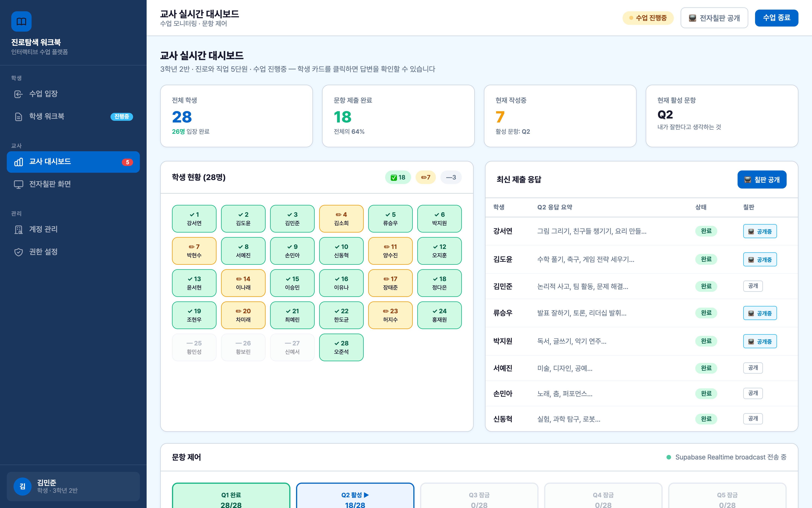Toggle 공개중 board status for 류승우
The height and width of the screenshot is (508, 812).
click(760, 313)
